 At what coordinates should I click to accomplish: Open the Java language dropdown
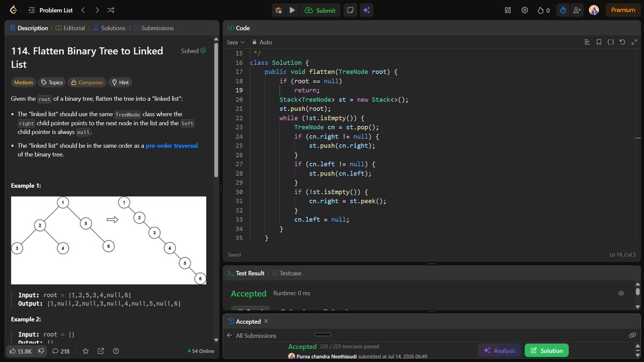236,42
